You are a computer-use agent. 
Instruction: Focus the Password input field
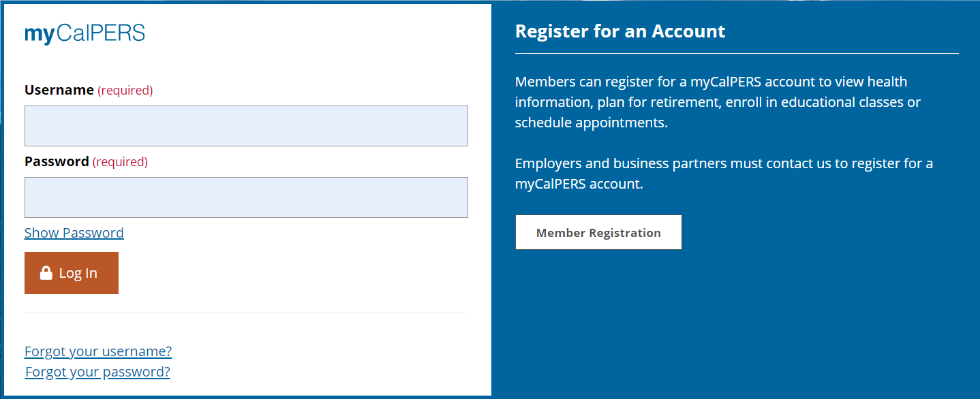246,197
